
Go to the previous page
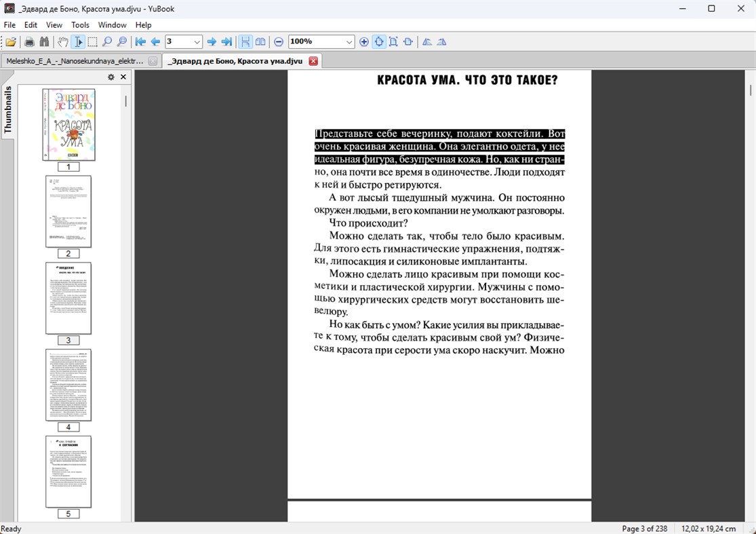[x=155, y=42]
